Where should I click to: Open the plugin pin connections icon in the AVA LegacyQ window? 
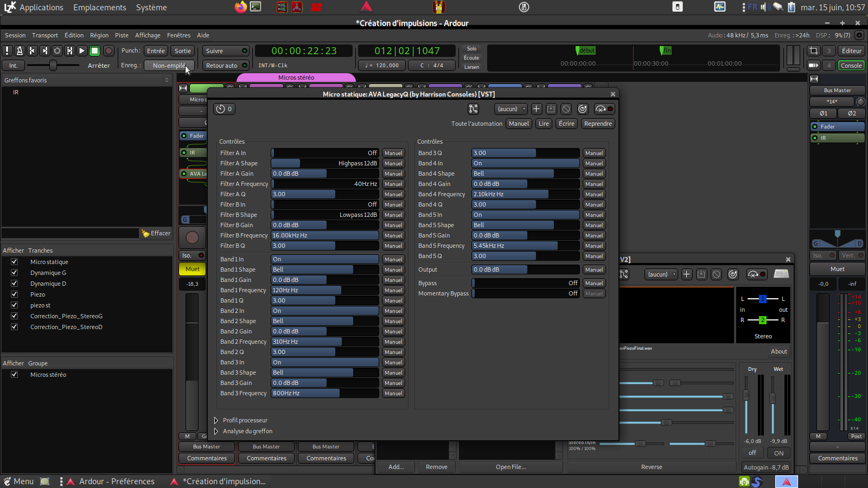point(474,109)
